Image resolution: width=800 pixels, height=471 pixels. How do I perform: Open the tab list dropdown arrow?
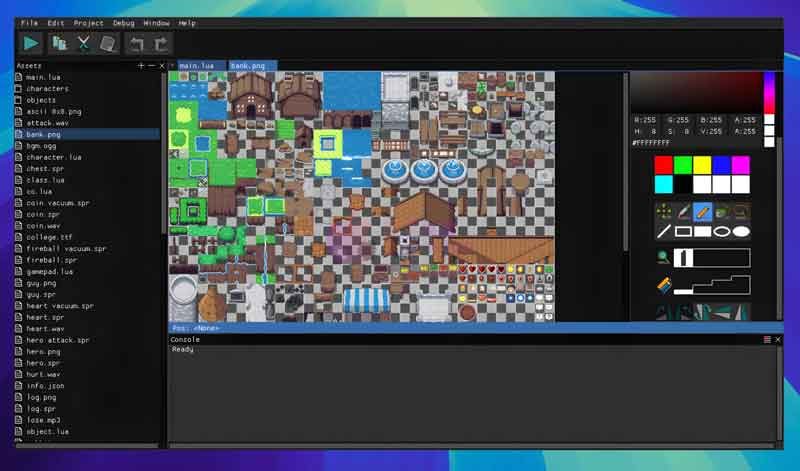[x=172, y=66]
